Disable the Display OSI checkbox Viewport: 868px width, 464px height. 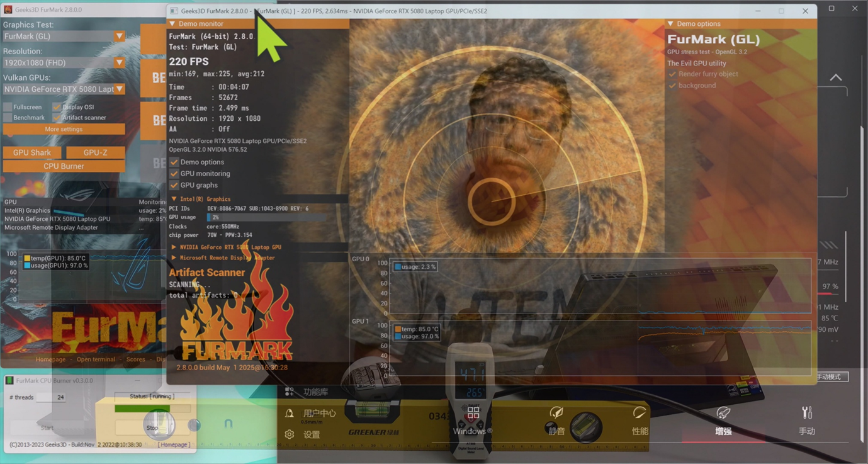click(x=57, y=107)
